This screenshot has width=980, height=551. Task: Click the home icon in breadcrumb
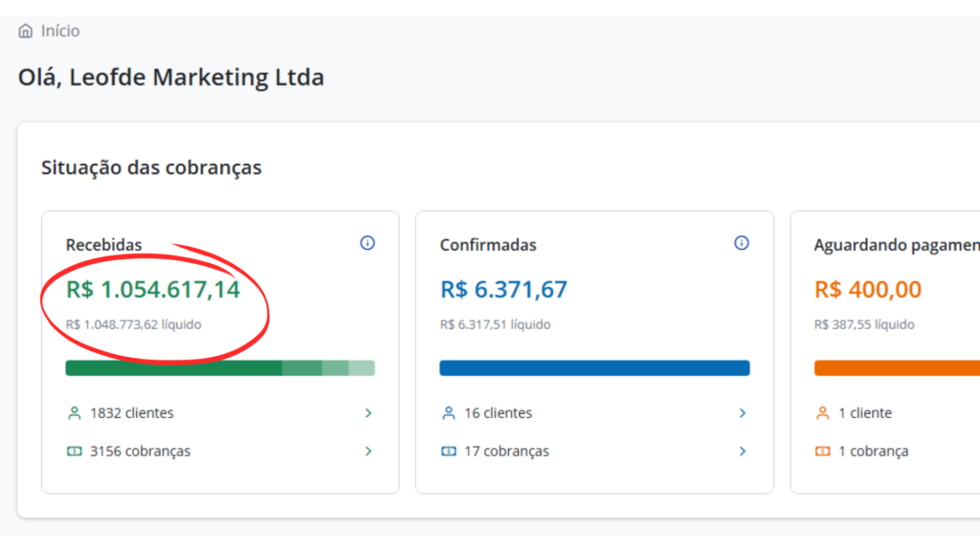26,32
